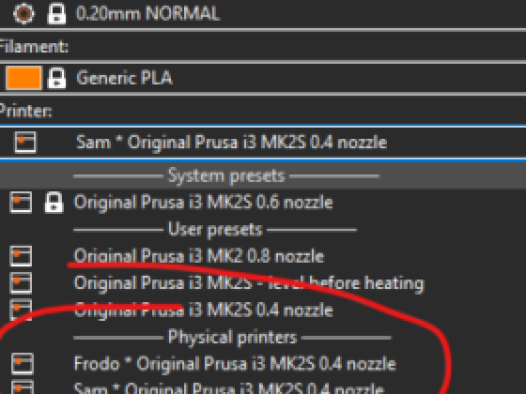Screen dimensions: 526x394
Task: Click printer icon beside MK2S 0.6 nozzle
Action: pyautogui.click(x=21, y=202)
